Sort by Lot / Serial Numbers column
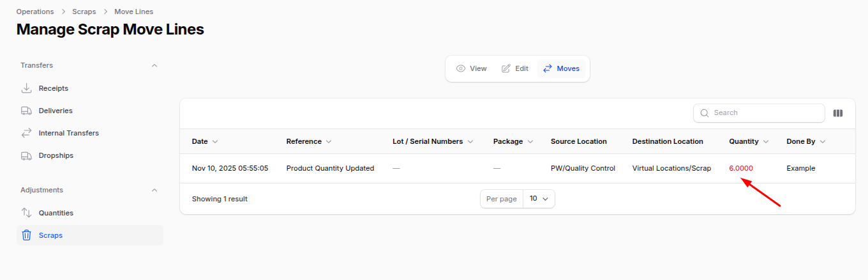 [x=432, y=141]
